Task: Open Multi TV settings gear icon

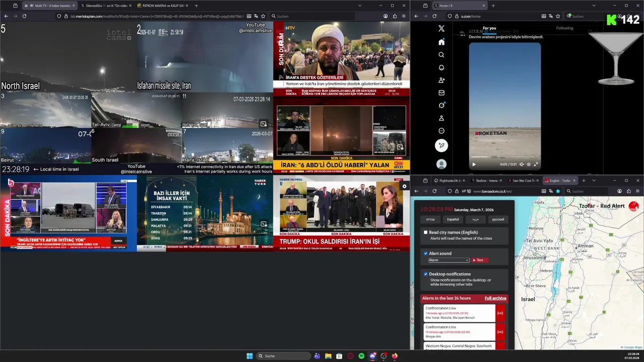Action: [404, 187]
